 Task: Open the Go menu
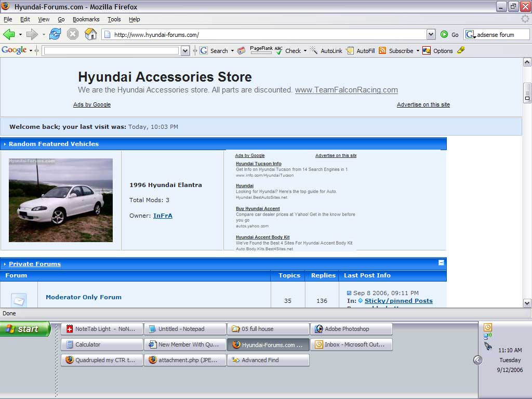tap(61, 19)
